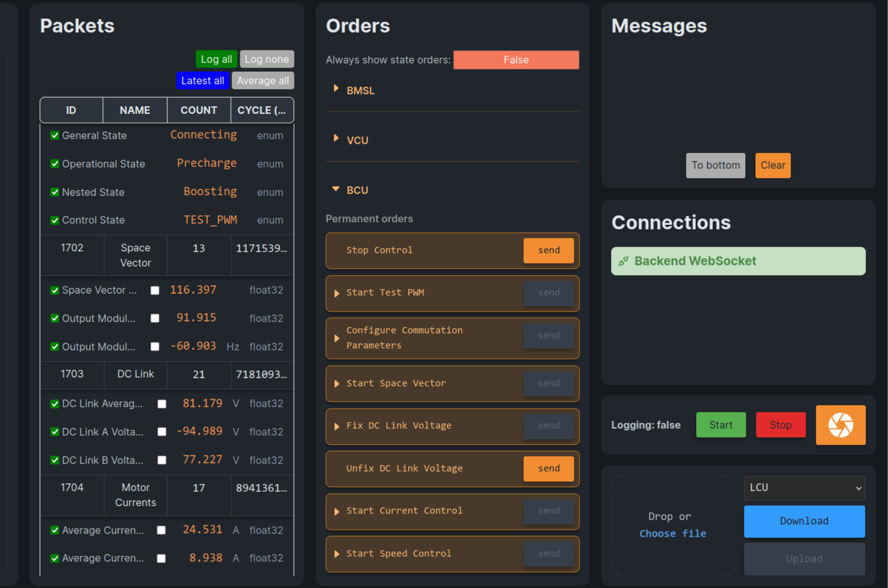Send the Unfix DC Link Voltage order
This screenshot has height=588, width=888.
[548, 469]
